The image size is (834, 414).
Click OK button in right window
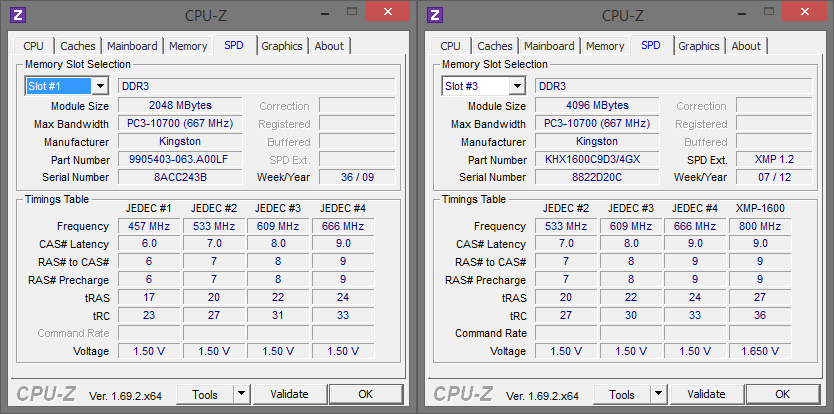pyautogui.click(x=782, y=394)
